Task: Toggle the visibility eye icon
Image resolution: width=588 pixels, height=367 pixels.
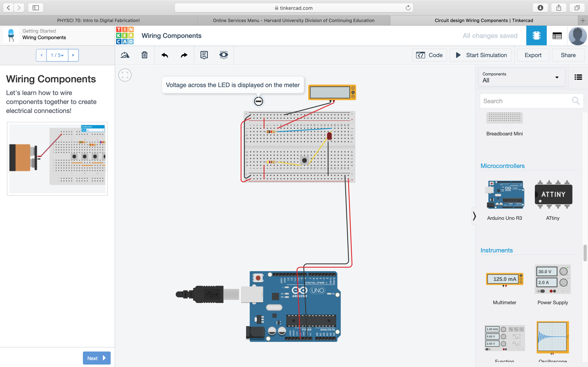Action: coord(224,55)
